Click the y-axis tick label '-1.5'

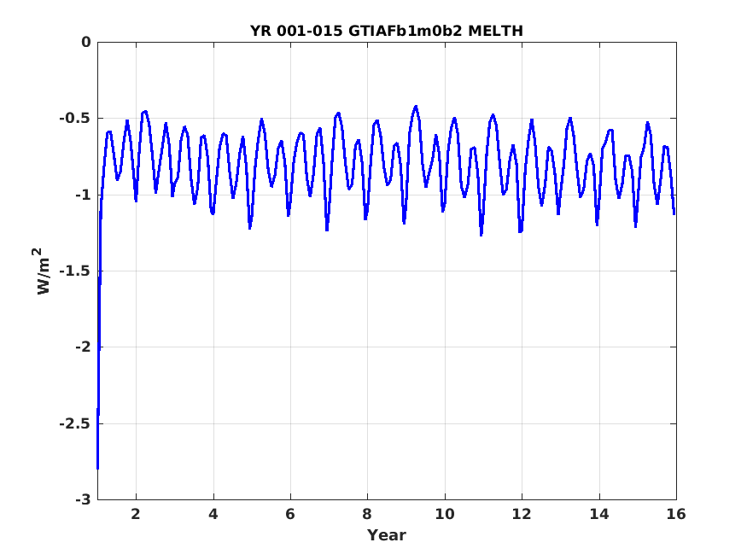[x=75, y=271]
